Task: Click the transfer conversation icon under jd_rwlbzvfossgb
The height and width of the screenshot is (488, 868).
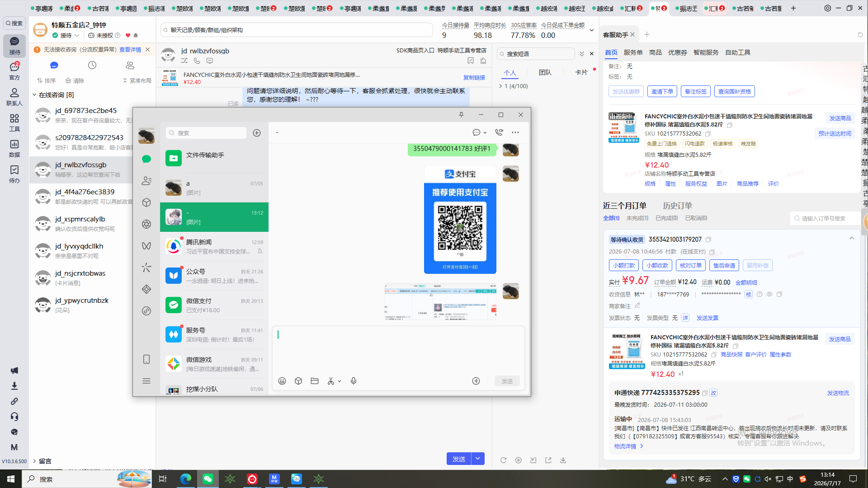Action: pyautogui.click(x=184, y=61)
